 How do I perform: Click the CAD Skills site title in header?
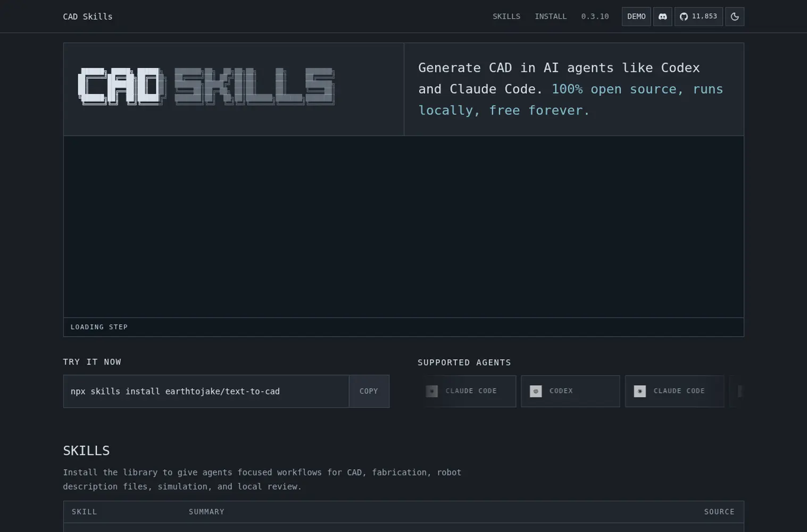pos(88,16)
